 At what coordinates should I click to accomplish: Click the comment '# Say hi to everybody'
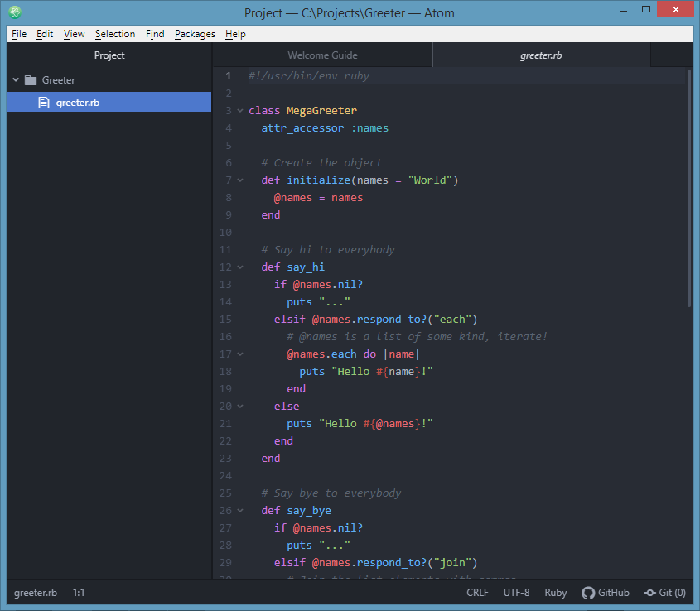(x=328, y=250)
